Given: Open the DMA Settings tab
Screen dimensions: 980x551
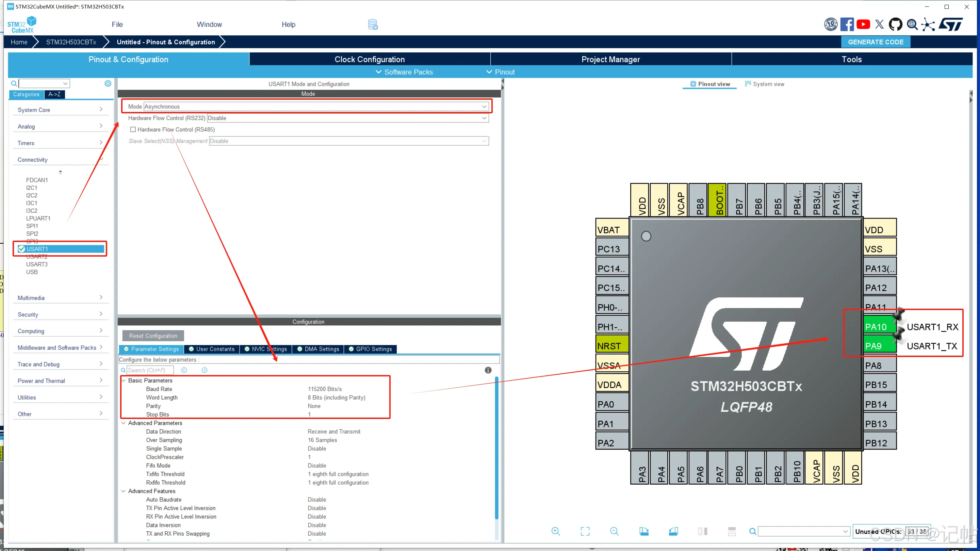Looking at the screenshot, I should pyautogui.click(x=318, y=349).
